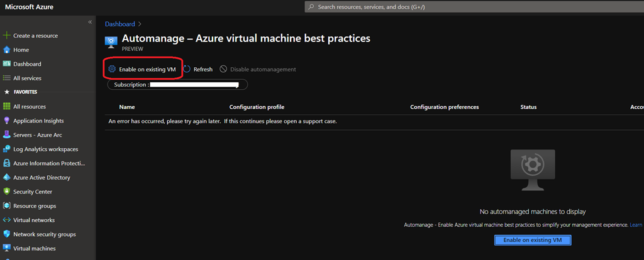The height and width of the screenshot is (260, 644).
Task: Click the Security Center shield icon
Action: [x=7, y=192]
